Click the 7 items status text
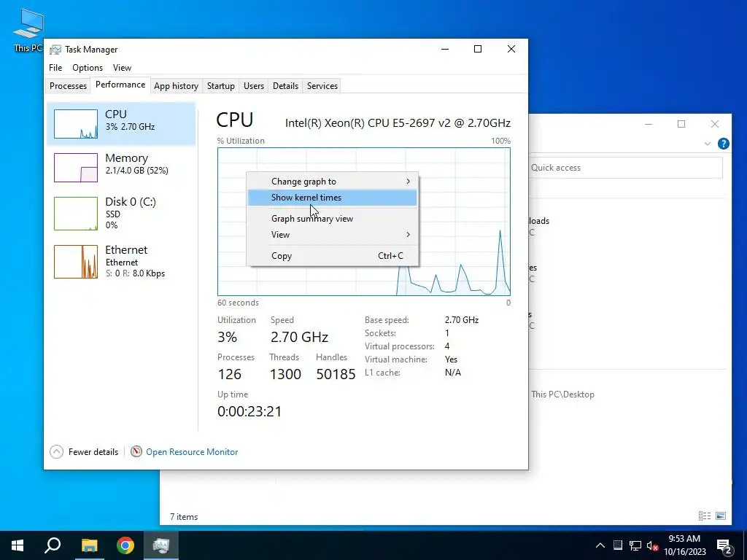 pos(184,517)
